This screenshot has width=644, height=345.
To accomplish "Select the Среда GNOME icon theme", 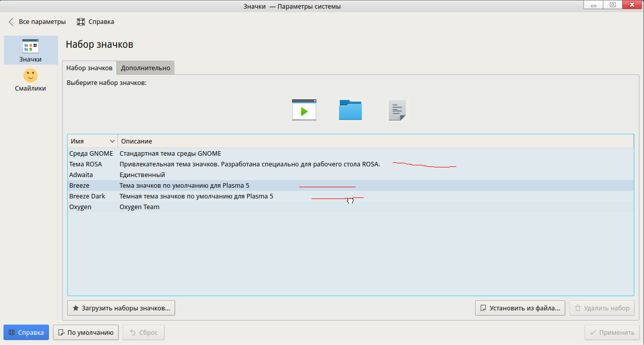I will [350, 153].
